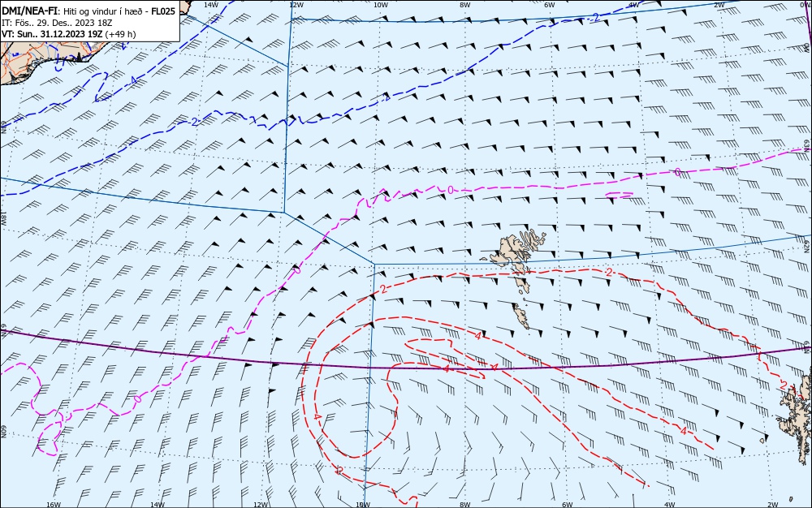The width and height of the screenshot is (812, 508).
Task: Select the 'Hiti og vindur í hæð' caption
Action: pos(102,11)
